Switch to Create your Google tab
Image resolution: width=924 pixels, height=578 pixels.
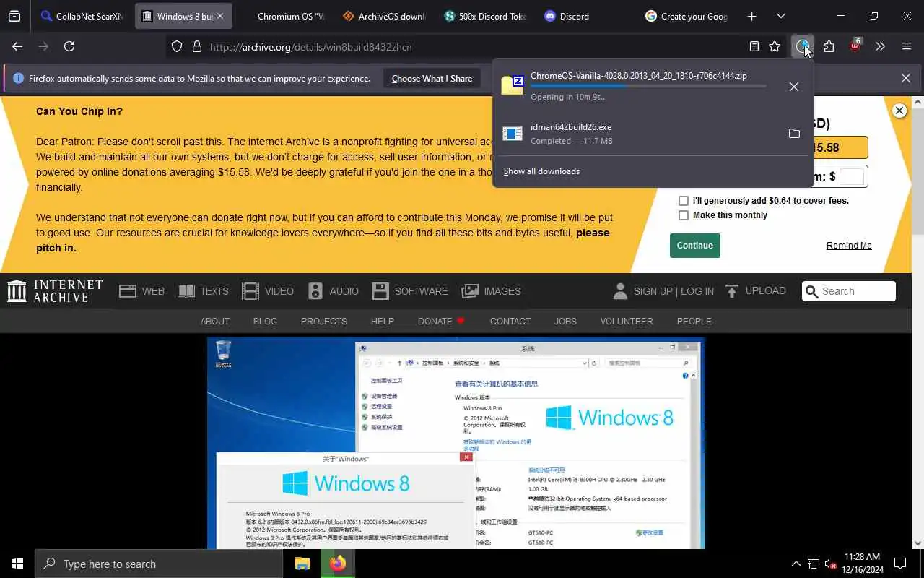click(x=686, y=16)
